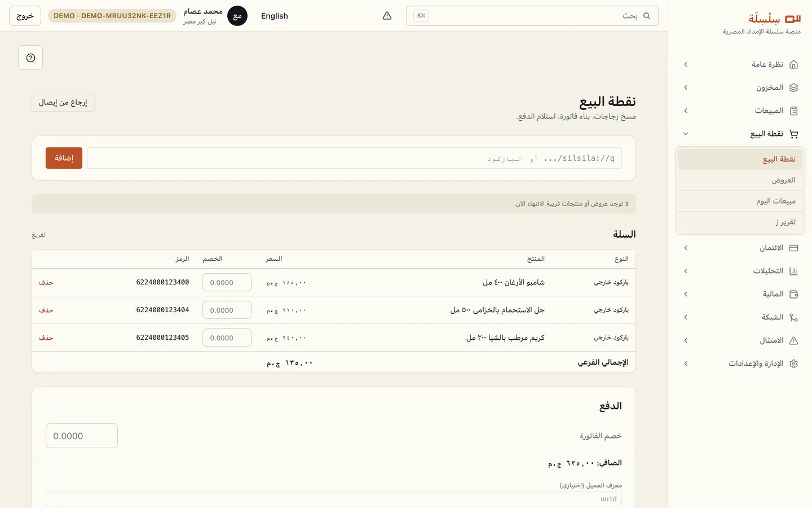Expand the الشبكة section chevron
This screenshot has height=508, width=812.
[x=686, y=317]
